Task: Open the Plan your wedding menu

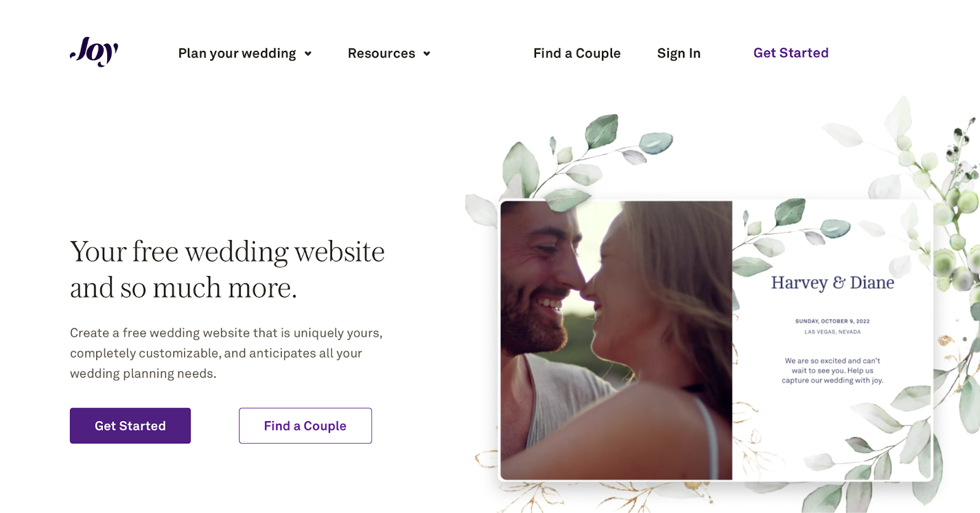Action: point(237,53)
